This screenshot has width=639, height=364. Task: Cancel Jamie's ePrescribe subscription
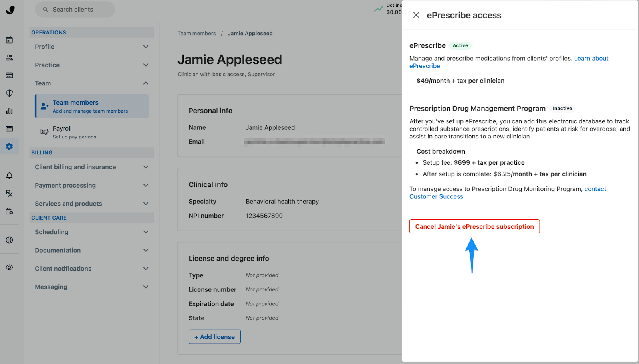tap(474, 227)
